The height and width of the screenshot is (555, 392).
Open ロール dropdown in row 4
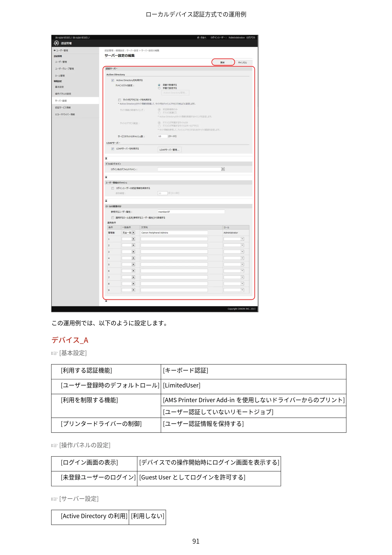pyautogui.click(x=234, y=258)
